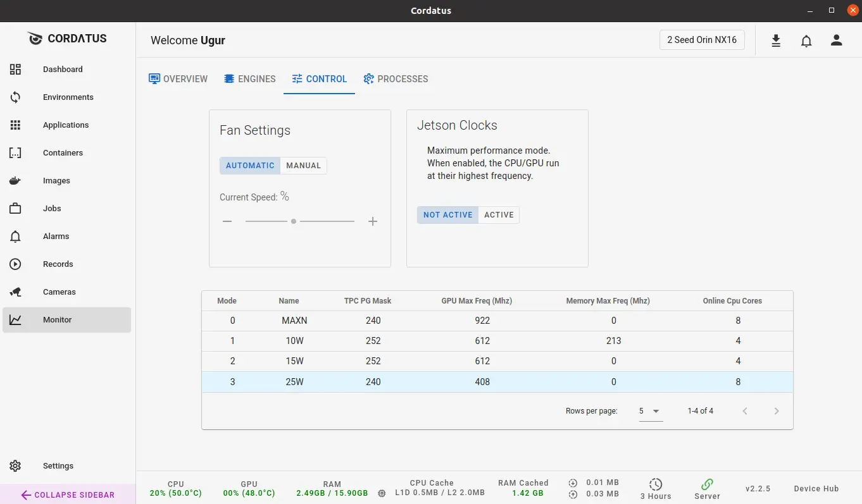Click the Cameras icon in sidebar
The height and width of the screenshot is (504, 862).
[x=16, y=292]
